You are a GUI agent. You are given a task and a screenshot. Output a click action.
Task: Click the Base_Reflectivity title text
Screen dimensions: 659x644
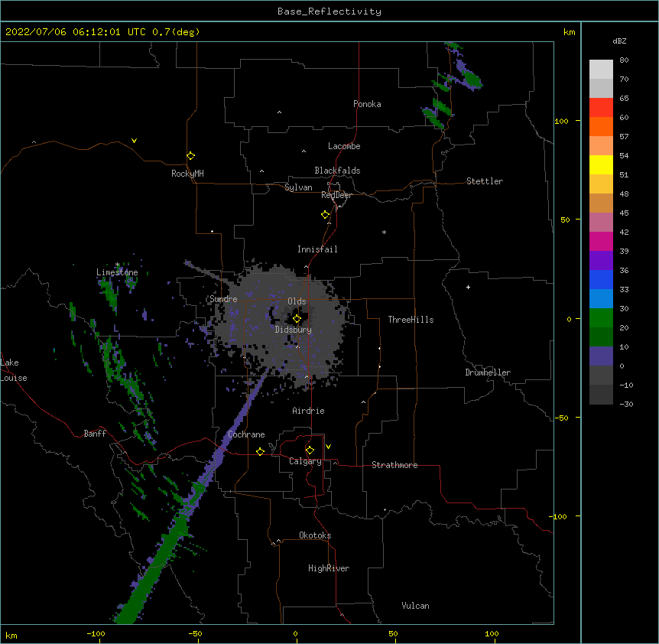(329, 11)
